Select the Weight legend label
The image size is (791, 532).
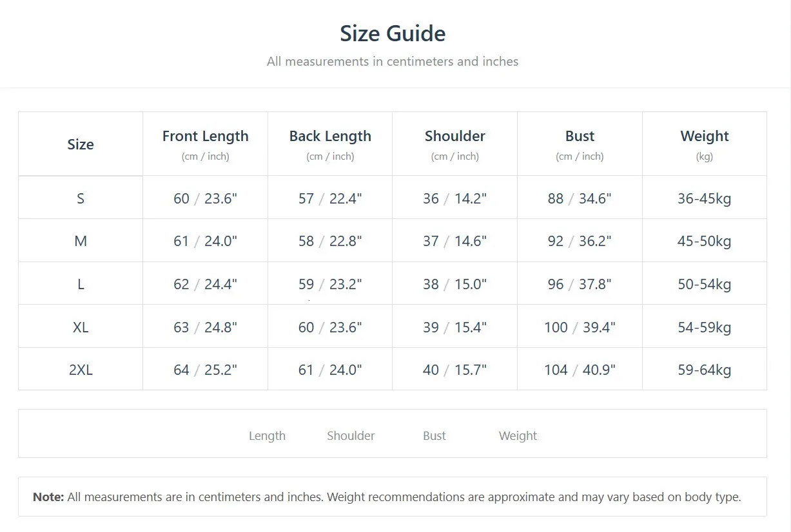[x=518, y=436]
